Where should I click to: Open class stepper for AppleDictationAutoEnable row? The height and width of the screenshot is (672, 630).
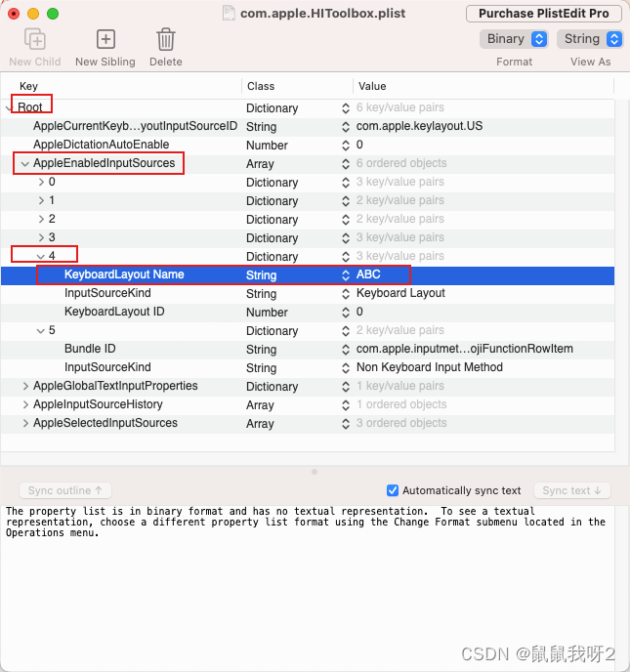click(346, 145)
